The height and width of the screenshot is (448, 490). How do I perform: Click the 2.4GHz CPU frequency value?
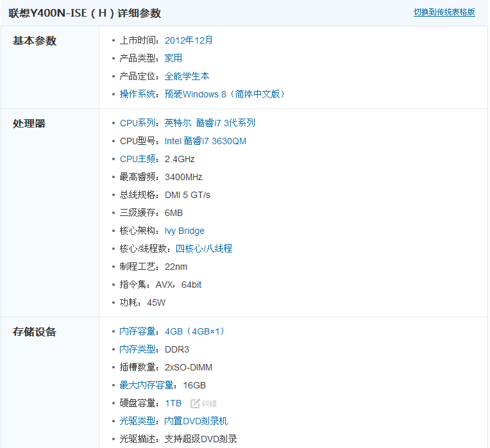coord(180,159)
